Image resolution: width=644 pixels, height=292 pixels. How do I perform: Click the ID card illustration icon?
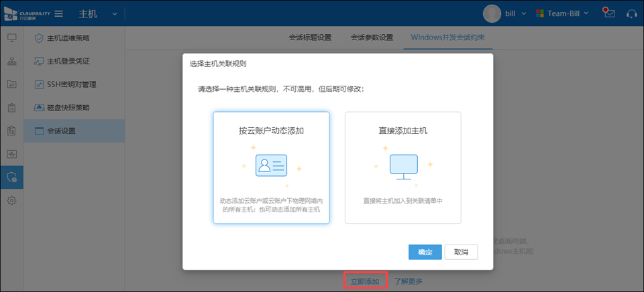click(271, 165)
